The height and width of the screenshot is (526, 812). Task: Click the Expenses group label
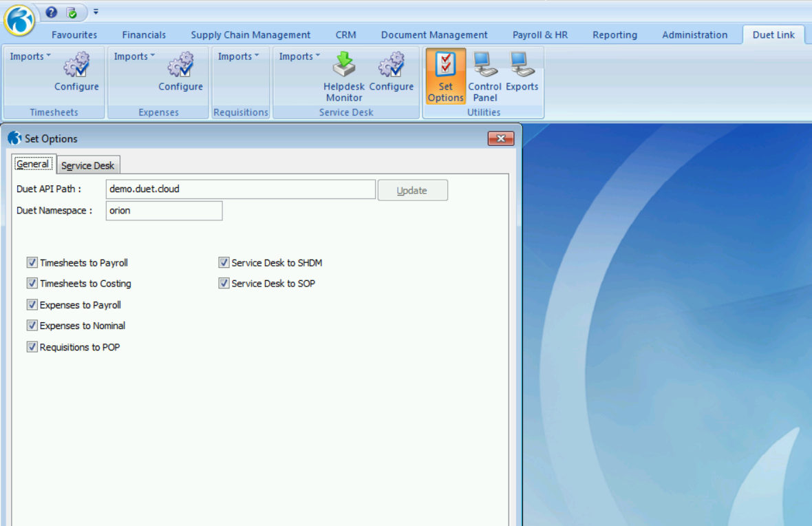tap(158, 112)
